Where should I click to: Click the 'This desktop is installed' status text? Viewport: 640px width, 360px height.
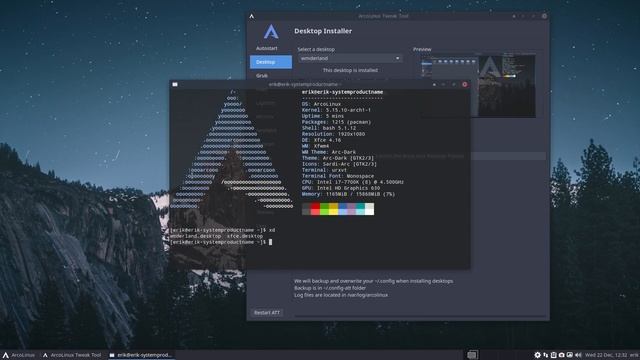pos(350,70)
